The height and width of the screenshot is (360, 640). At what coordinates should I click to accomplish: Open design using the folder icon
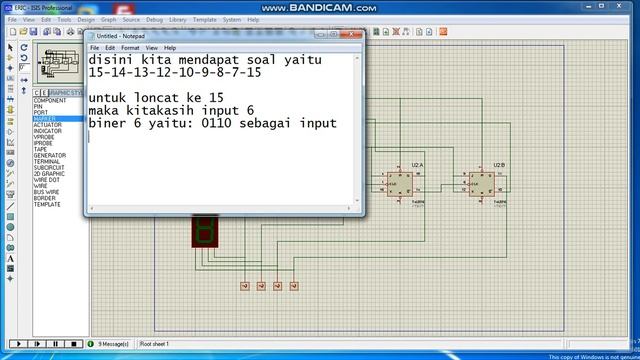point(23,32)
